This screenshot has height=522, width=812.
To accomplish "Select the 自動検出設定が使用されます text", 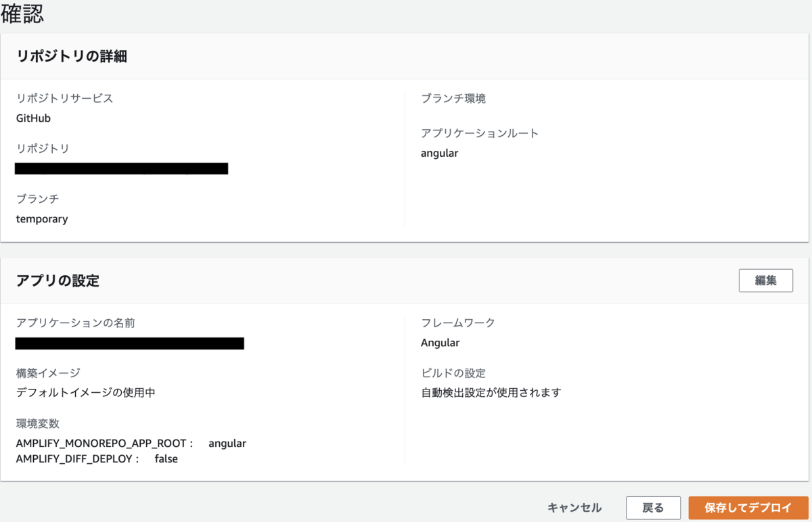I will (491, 392).
